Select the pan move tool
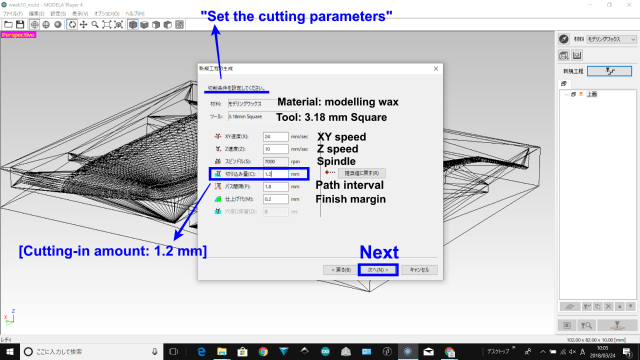Image resolution: width=640 pixels, height=360 pixels. pos(83,24)
